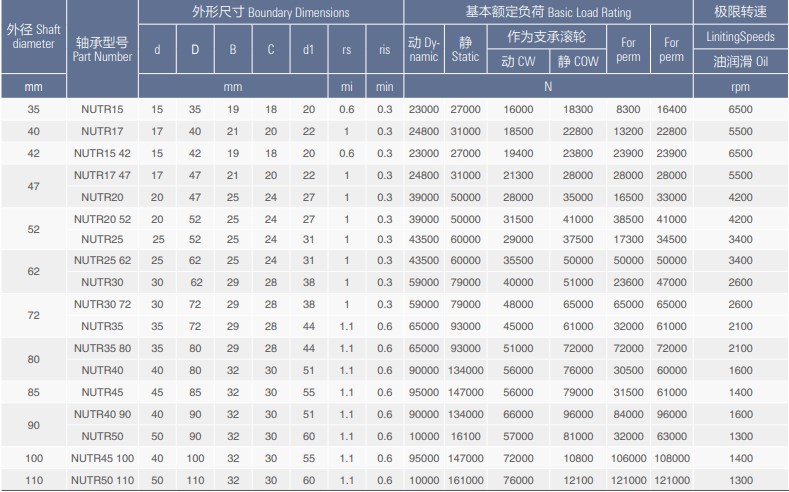
Task: Click value 16100 in the NUTR50 row
Action: tap(465, 436)
